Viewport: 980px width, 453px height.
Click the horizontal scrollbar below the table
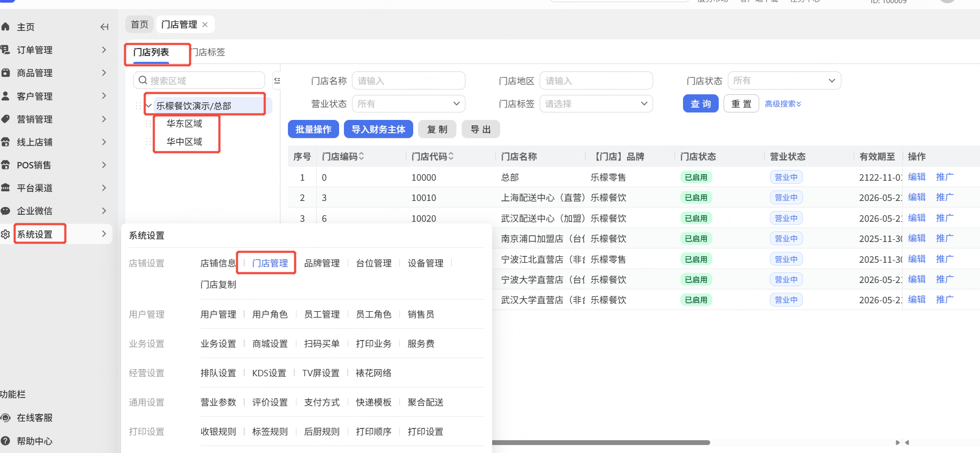(601, 442)
